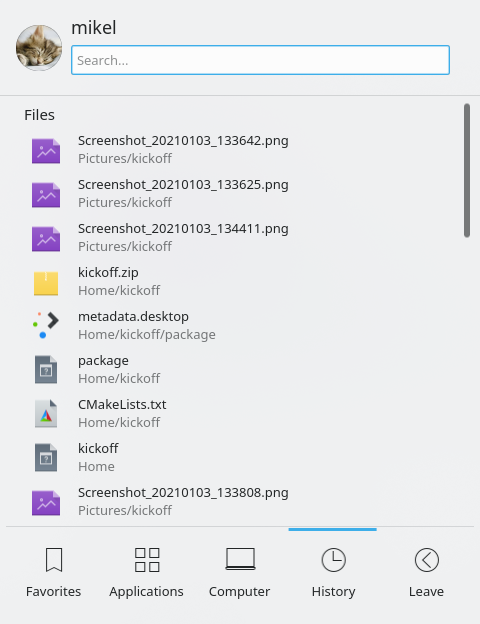480x624 pixels.
Task: Open the kickoff entry located in Home
Action: (98, 448)
